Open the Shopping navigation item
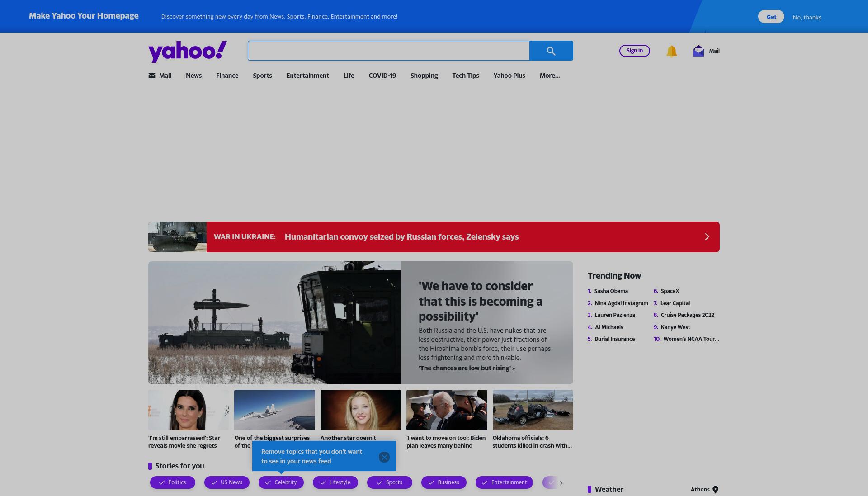The height and width of the screenshot is (496, 868). pyautogui.click(x=424, y=76)
